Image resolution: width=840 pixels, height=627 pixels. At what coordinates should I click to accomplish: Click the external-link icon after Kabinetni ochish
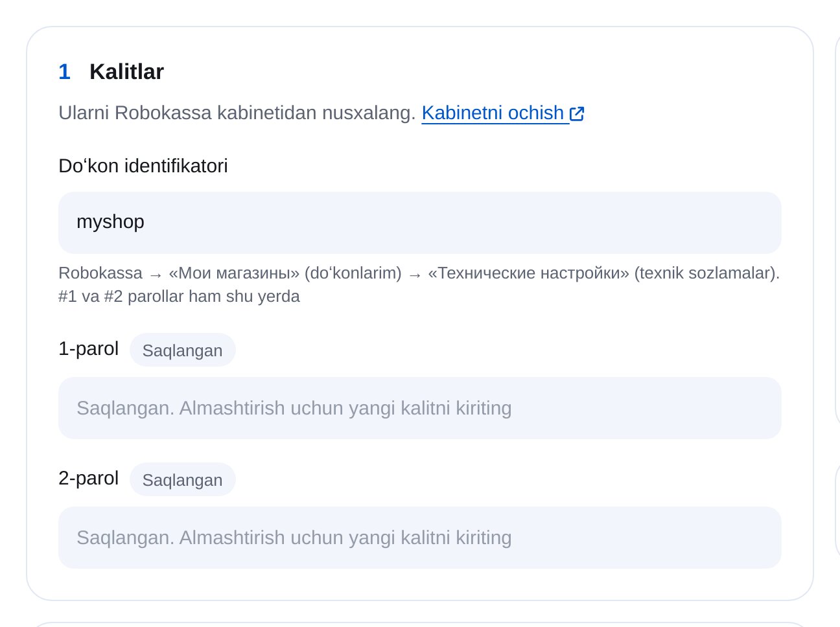pos(577,114)
